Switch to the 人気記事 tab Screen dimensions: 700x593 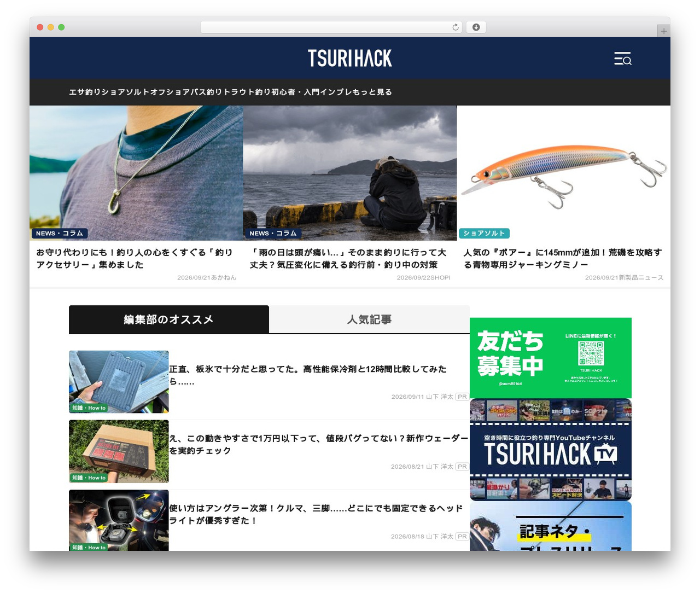pos(369,319)
